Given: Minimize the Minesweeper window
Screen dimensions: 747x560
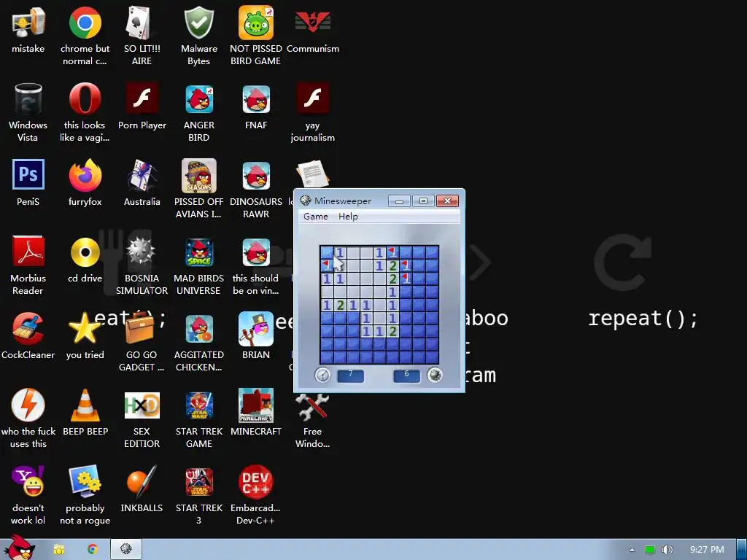Looking at the screenshot, I should click(399, 201).
